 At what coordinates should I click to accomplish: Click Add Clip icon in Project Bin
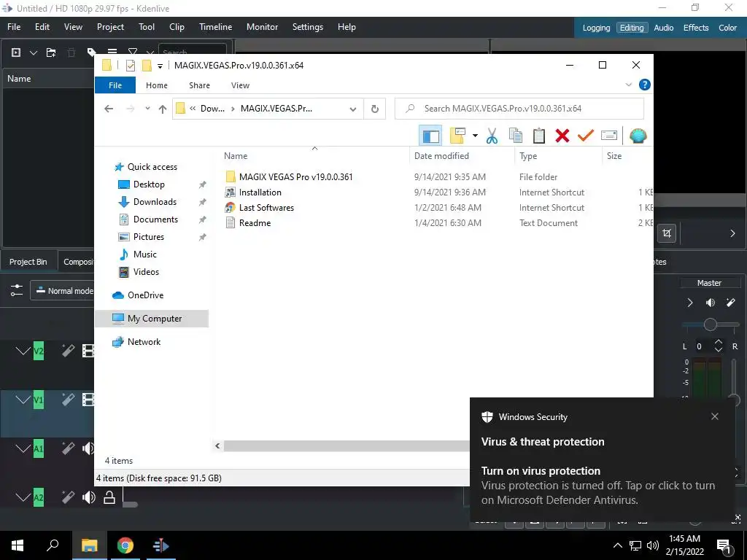pyautogui.click(x=16, y=52)
